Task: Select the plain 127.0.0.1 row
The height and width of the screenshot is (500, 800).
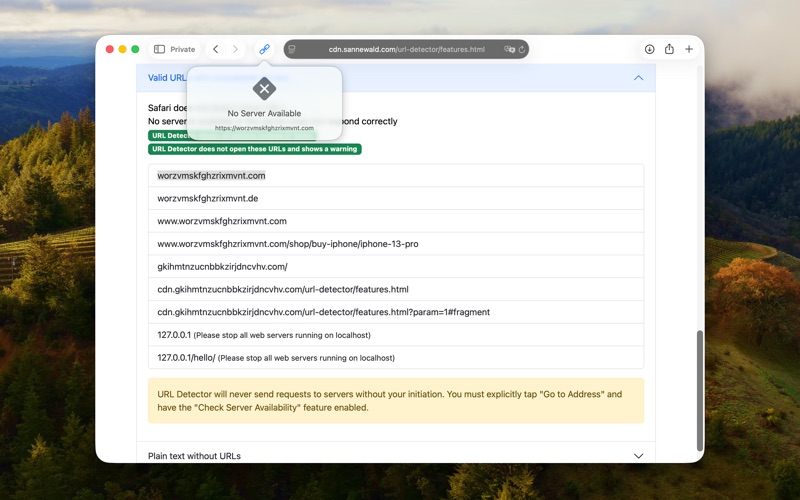Action: [396, 335]
